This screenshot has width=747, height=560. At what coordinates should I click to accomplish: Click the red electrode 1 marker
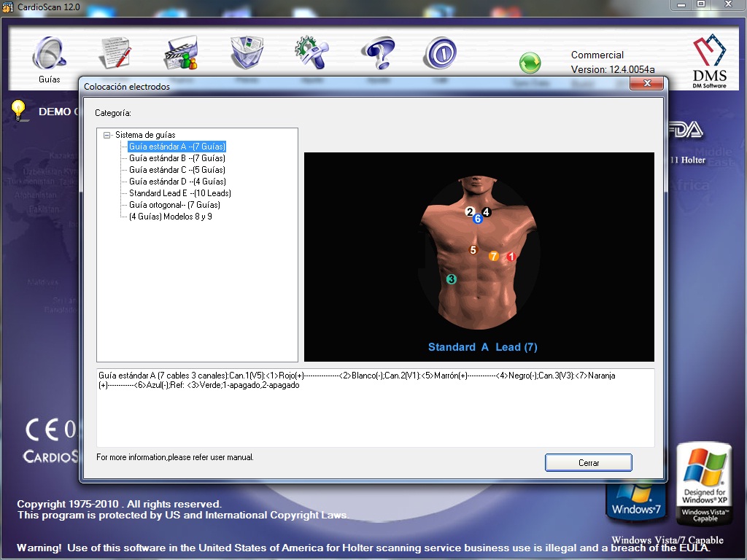click(511, 257)
